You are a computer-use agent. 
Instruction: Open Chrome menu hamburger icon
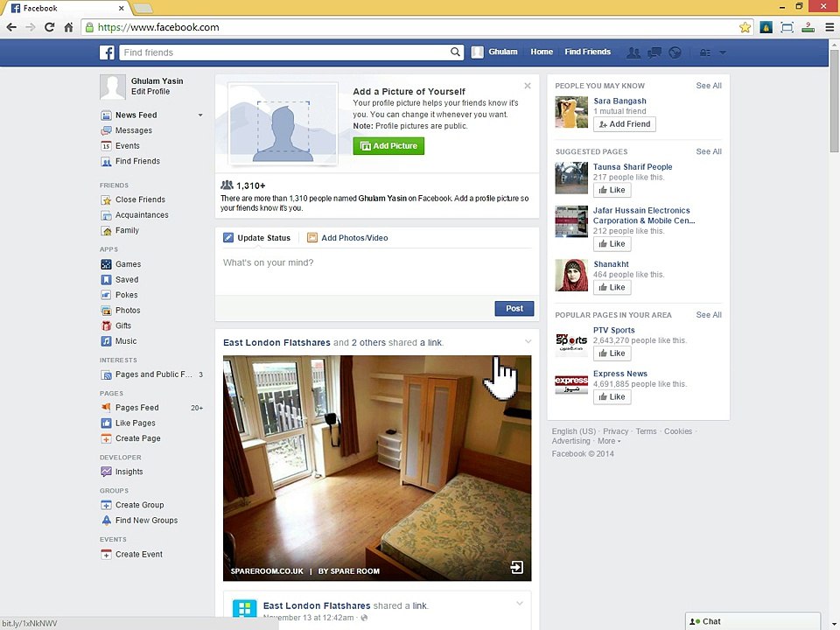click(829, 27)
